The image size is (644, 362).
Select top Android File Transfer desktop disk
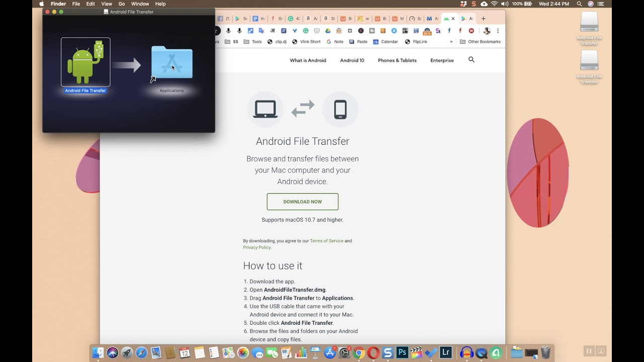pyautogui.click(x=589, y=28)
